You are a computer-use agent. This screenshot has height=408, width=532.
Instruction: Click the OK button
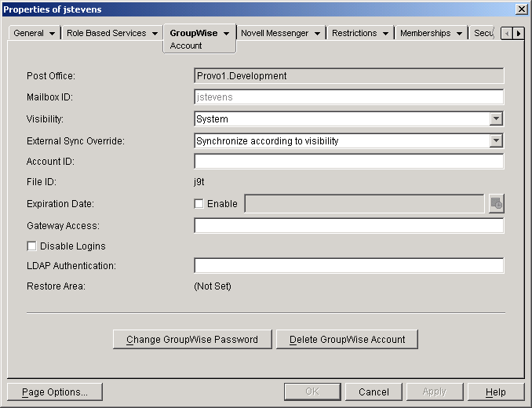point(312,392)
